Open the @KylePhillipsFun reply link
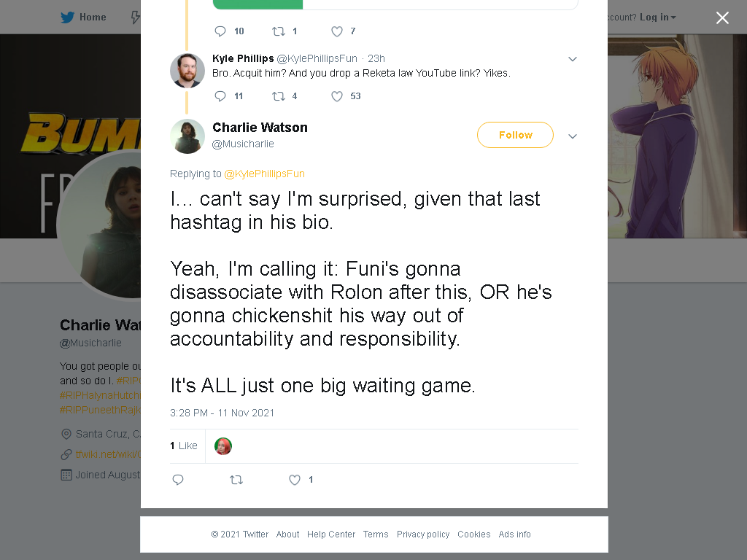This screenshot has height=560, width=747. [264, 174]
